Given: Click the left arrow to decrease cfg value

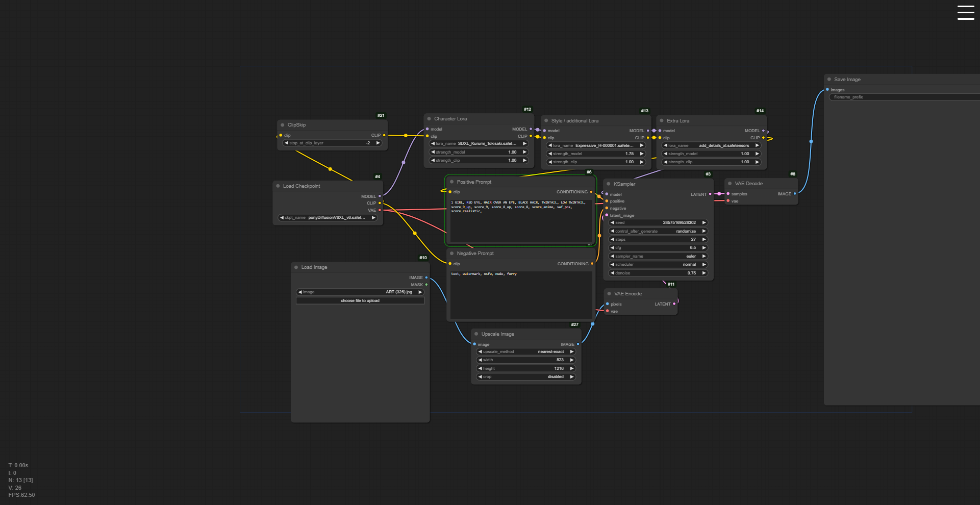Looking at the screenshot, I should 612,248.
